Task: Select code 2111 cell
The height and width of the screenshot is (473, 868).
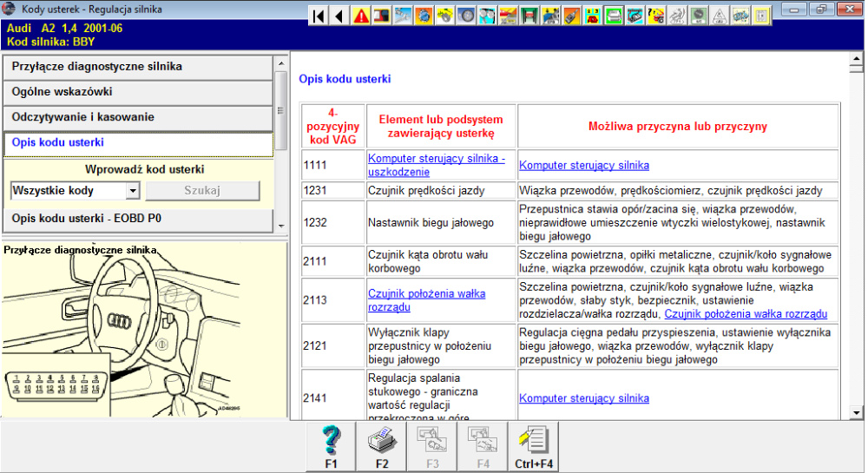Action: tap(332, 261)
